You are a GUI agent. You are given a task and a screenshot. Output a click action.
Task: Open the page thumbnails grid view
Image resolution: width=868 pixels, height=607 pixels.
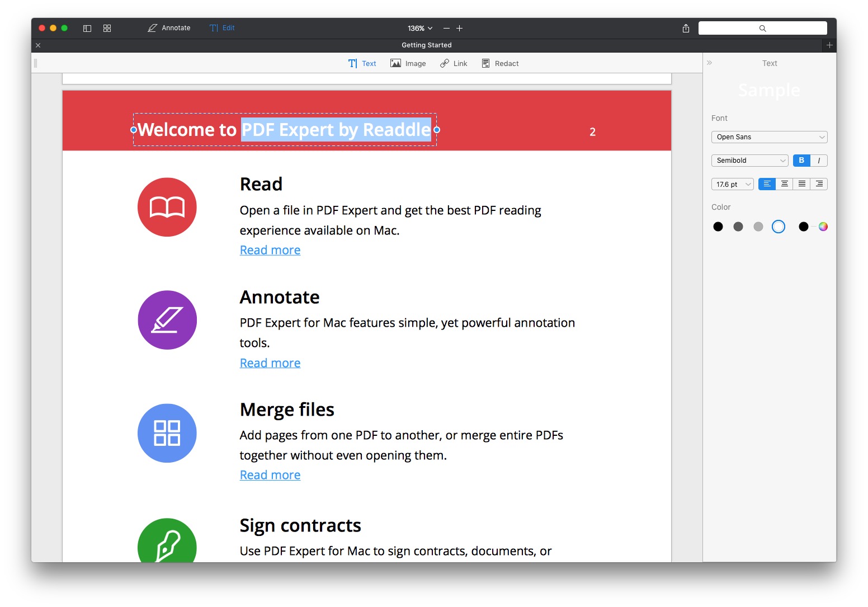[107, 27]
